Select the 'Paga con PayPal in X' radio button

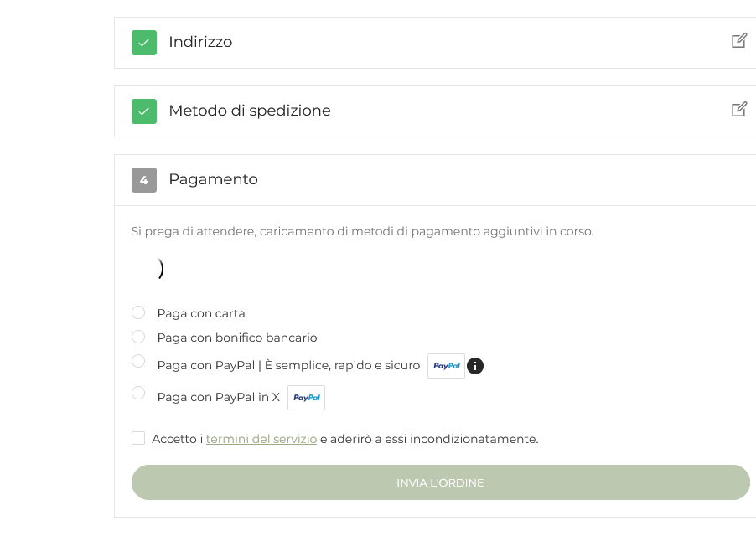pyautogui.click(x=138, y=393)
